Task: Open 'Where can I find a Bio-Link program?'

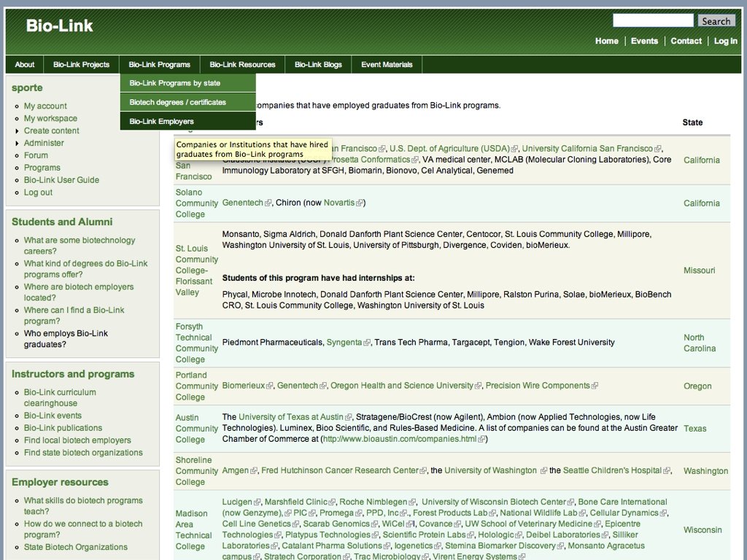Action: pyautogui.click(x=74, y=316)
